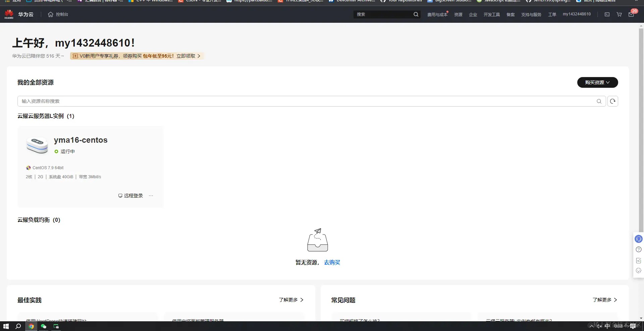Open WeChat from the taskbar
The image size is (644, 331).
tap(44, 326)
